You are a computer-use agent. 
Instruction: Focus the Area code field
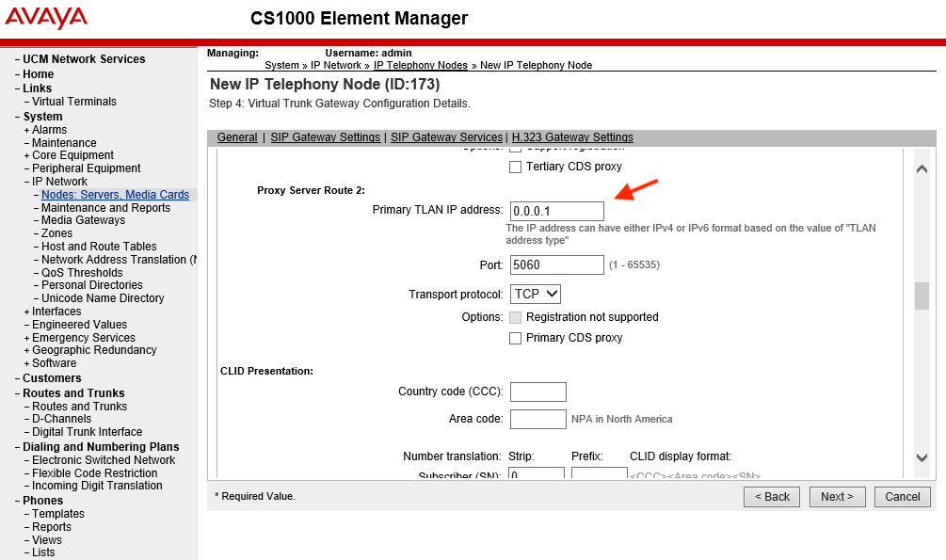[538, 420]
